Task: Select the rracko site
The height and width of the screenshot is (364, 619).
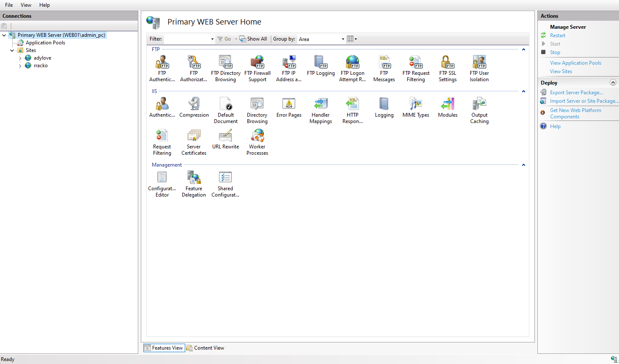Action: pyautogui.click(x=41, y=66)
